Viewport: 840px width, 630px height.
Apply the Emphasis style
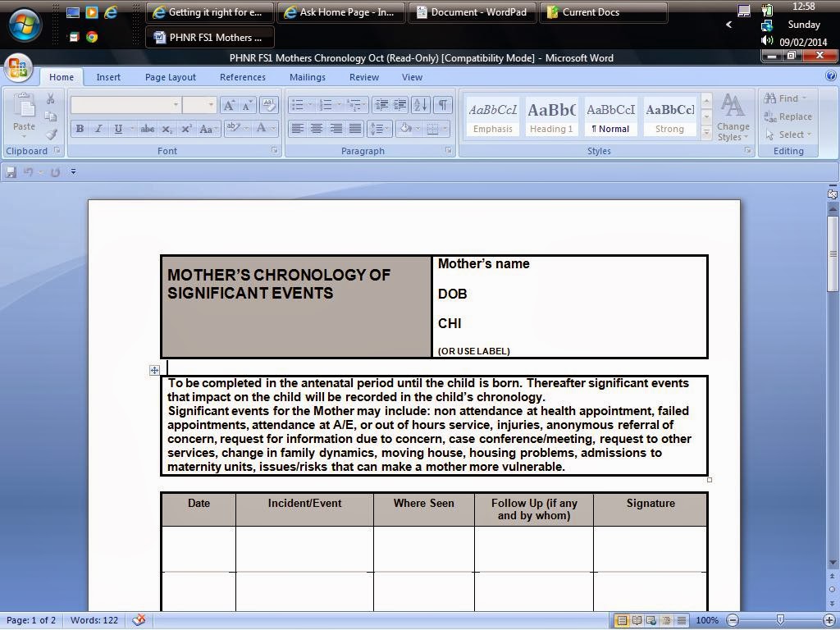[x=493, y=116]
